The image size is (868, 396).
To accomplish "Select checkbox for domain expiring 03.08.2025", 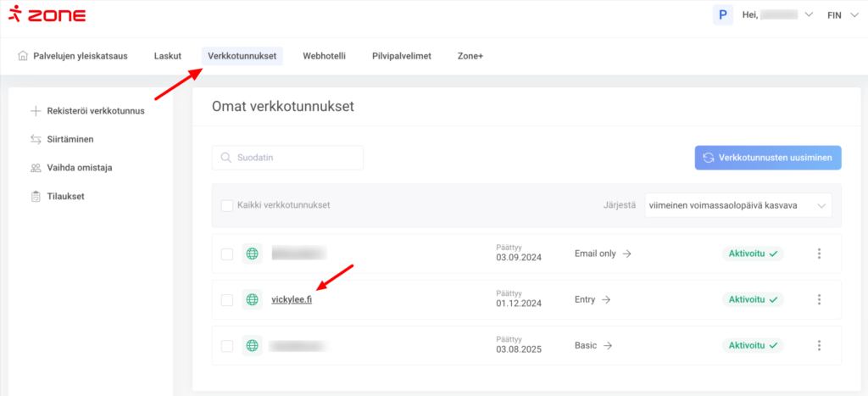I will [x=226, y=345].
